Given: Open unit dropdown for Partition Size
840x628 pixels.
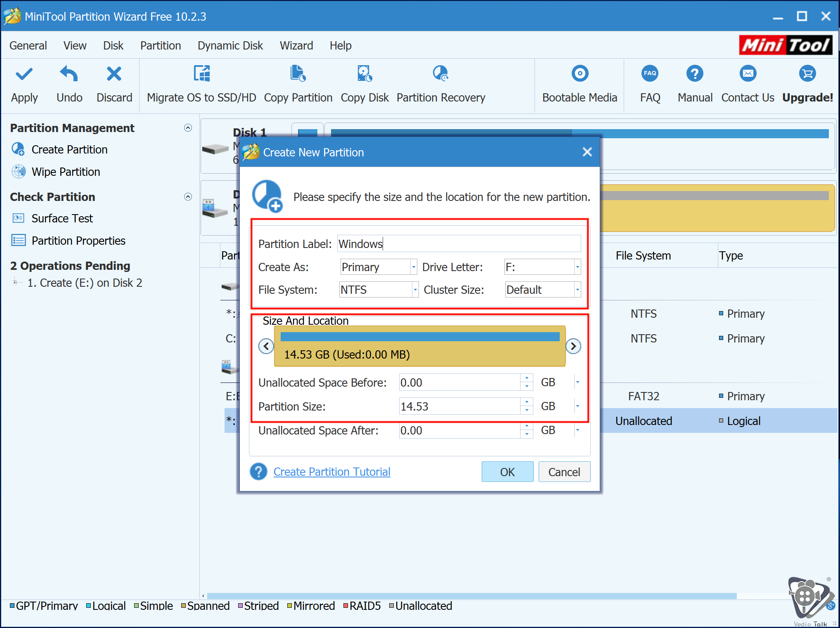Looking at the screenshot, I should (x=577, y=406).
